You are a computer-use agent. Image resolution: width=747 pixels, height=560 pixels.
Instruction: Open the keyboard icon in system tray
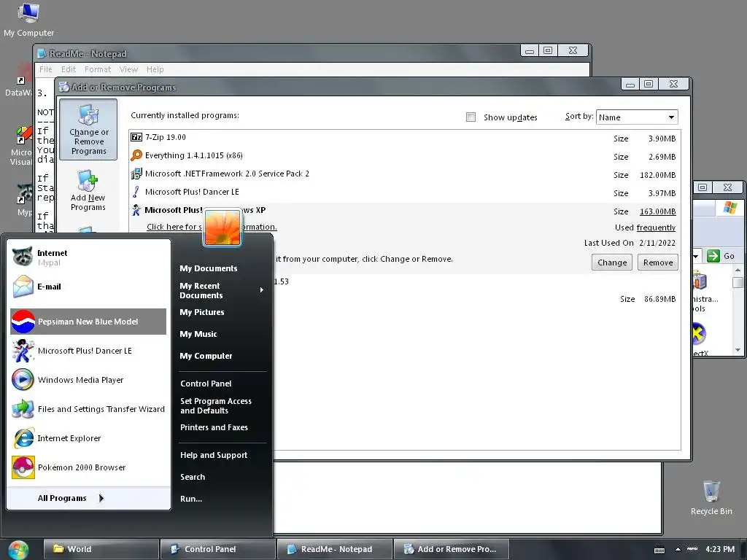(x=659, y=550)
